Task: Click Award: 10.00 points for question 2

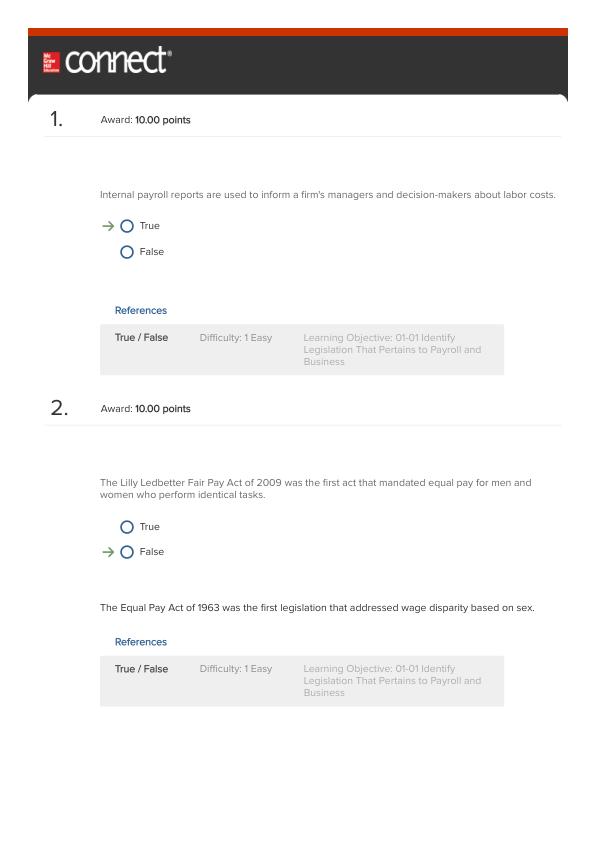Action: [145, 409]
